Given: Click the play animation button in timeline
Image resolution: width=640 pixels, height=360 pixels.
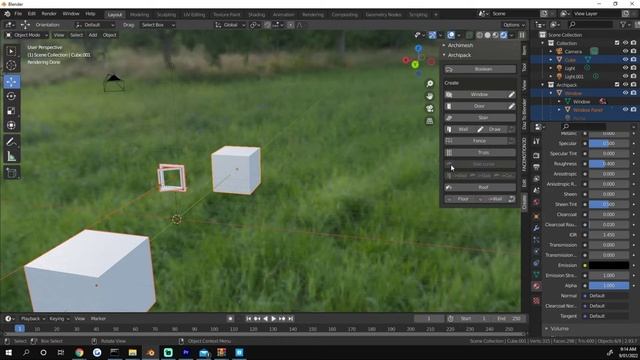Looking at the screenshot, I should click(x=274, y=319).
